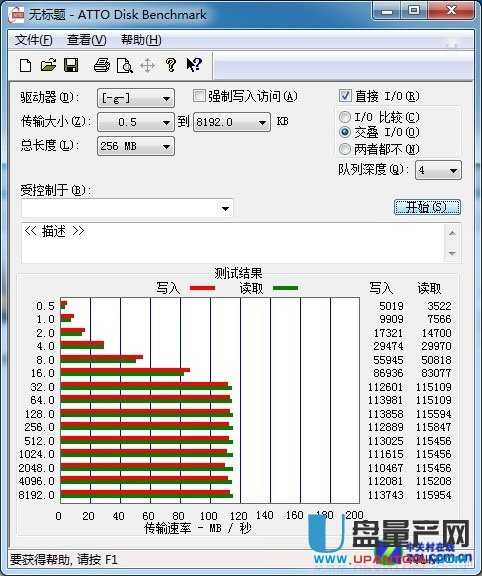Click description box scroll down arrow

[452, 253]
